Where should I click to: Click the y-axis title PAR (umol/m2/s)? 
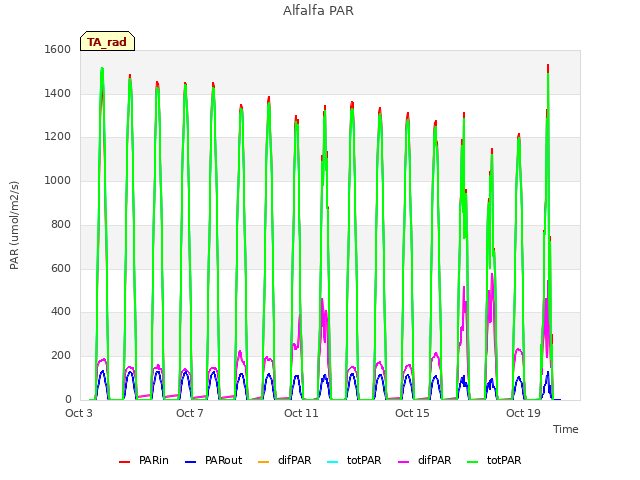(14, 225)
